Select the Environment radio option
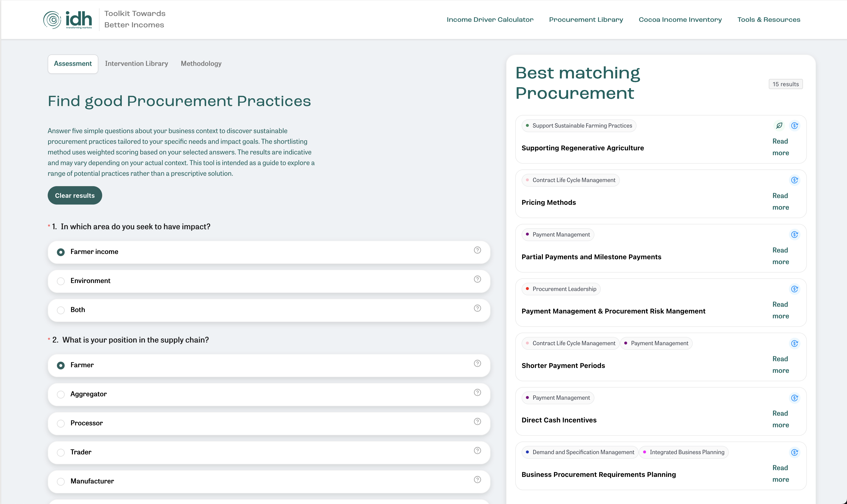The height and width of the screenshot is (504, 847). click(61, 281)
